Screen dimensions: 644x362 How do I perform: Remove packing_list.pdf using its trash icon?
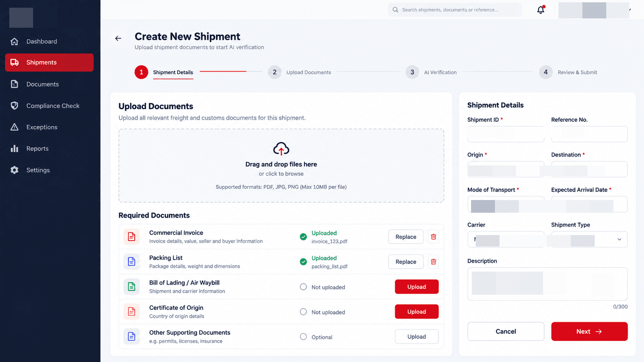click(x=433, y=262)
